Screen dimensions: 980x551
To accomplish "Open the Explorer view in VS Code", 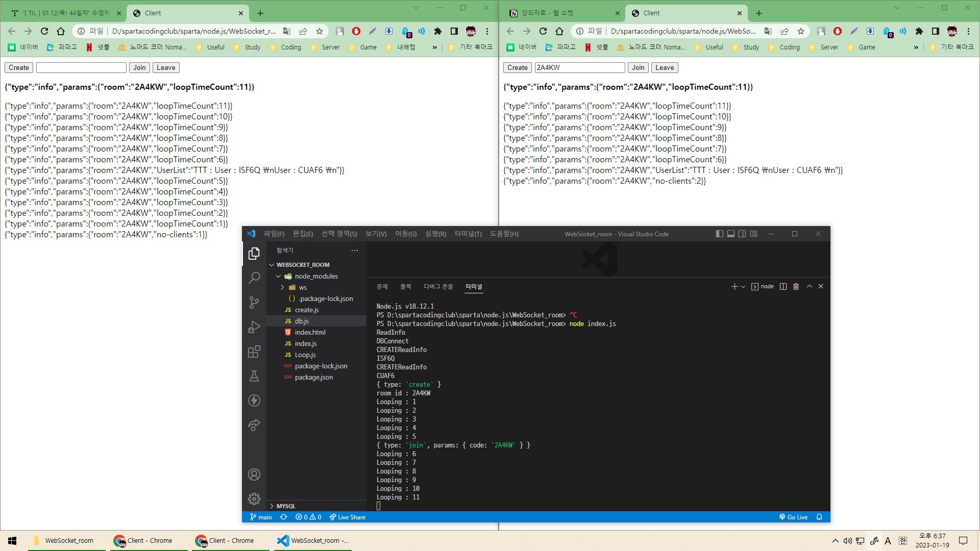I will (x=254, y=254).
